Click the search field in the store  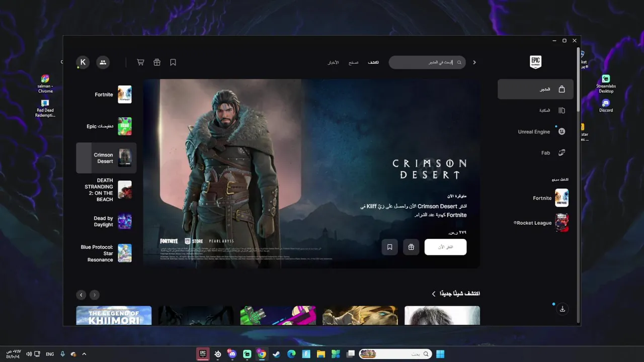[x=427, y=62]
